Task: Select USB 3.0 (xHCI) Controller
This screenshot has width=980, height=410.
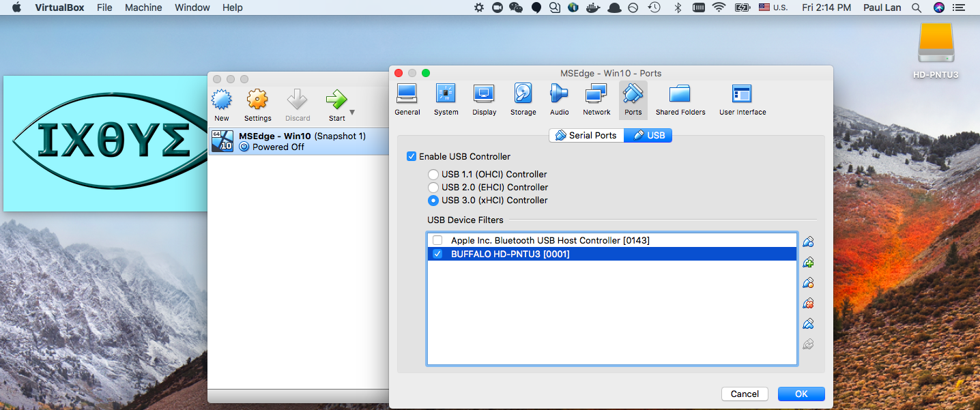Action: click(x=433, y=200)
